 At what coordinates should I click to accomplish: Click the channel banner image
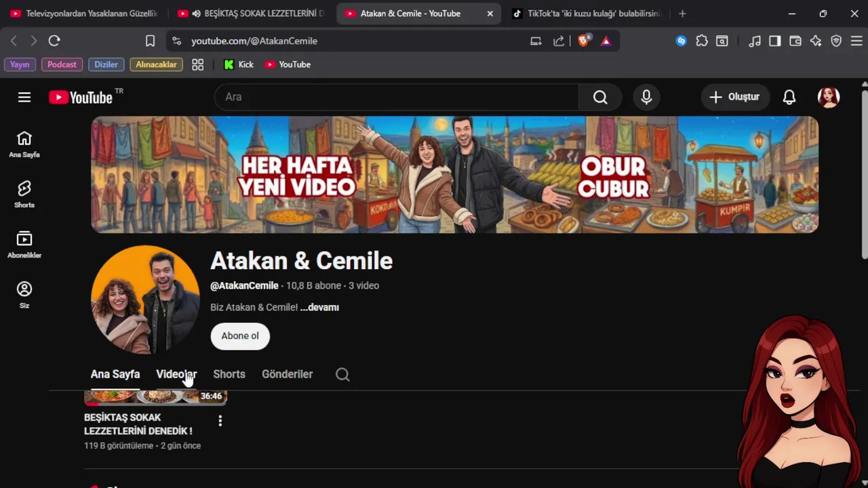pyautogui.click(x=454, y=175)
